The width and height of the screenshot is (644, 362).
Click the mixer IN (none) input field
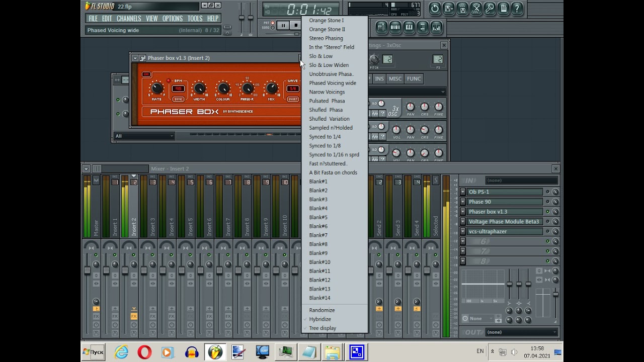coord(522,180)
